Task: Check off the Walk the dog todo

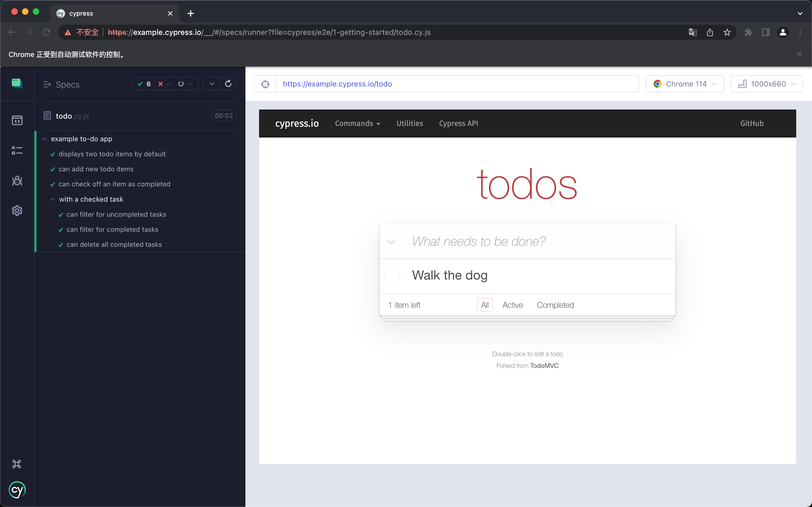Action: (x=392, y=275)
